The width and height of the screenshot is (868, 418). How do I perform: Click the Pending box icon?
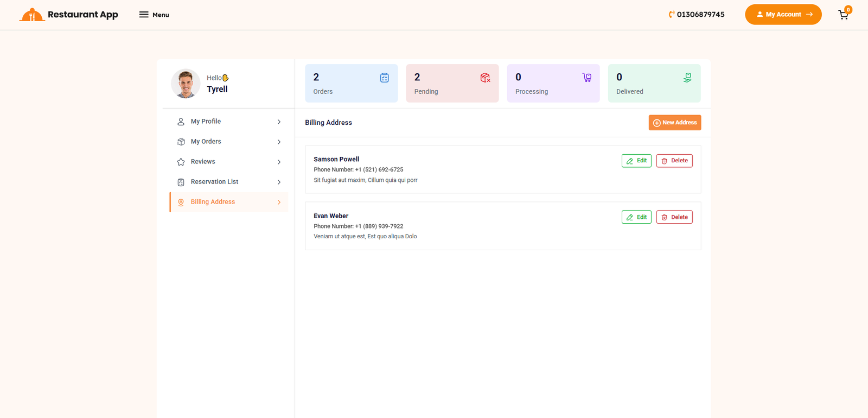point(485,78)
